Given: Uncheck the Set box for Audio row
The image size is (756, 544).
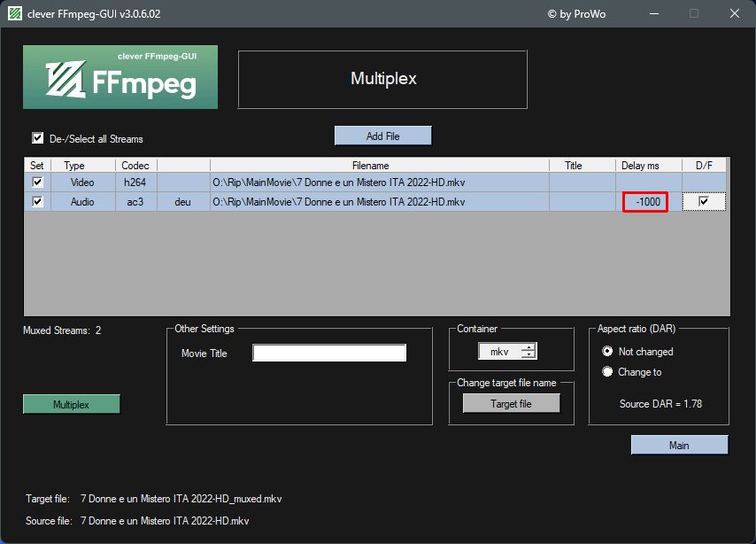Looking at the screenshot, I should click(x=37, y=201).
